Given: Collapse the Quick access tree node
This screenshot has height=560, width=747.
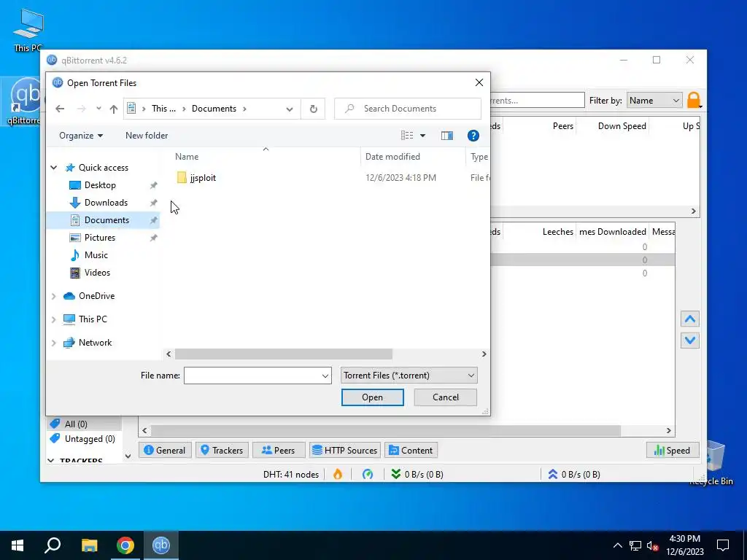Looking at the screenshot, I should click(54, 168).
